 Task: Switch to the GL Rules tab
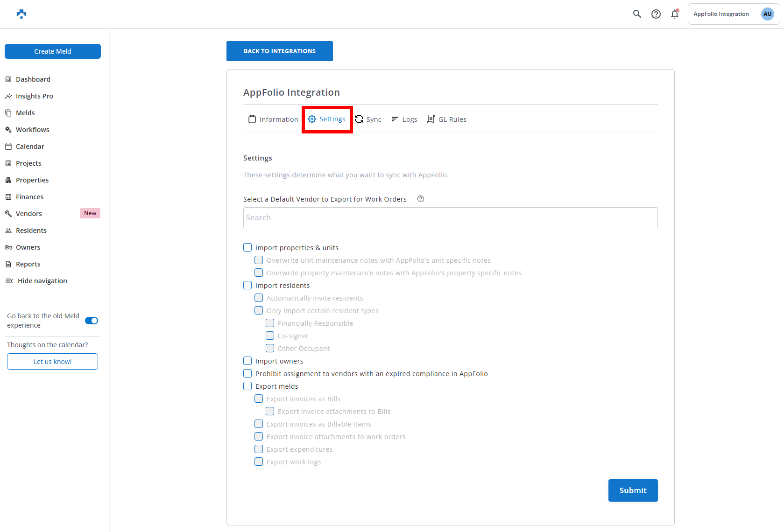(447, 119)
